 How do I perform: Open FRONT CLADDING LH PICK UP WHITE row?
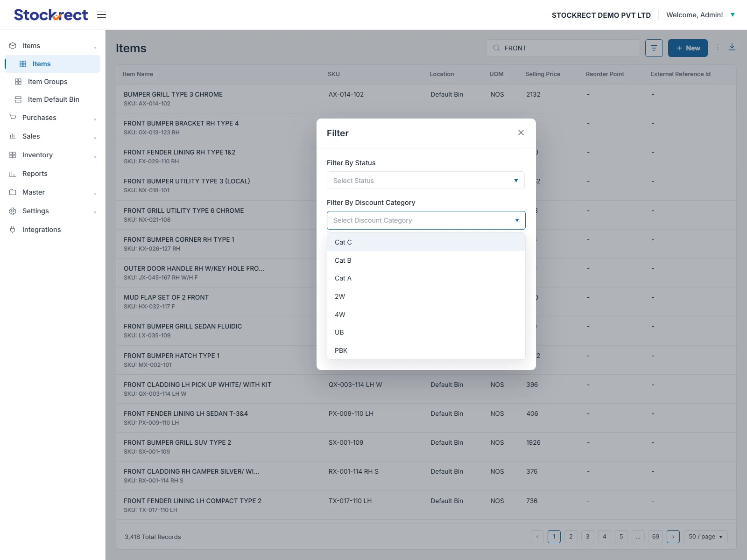pos(426,389)
